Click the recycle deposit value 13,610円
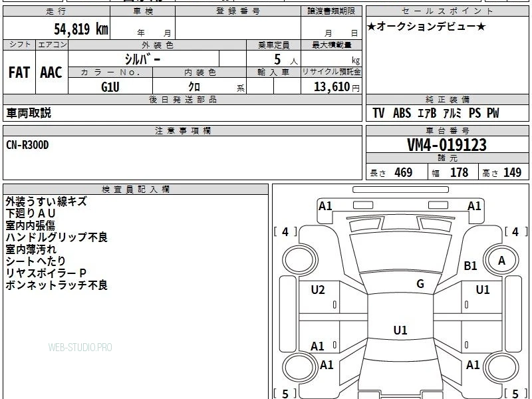 (336, 87)
